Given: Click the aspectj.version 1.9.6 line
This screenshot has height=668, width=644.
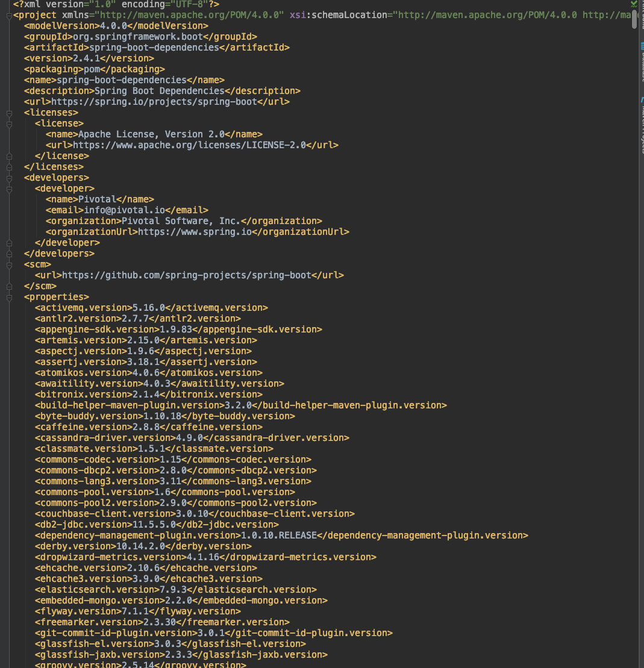Looking at the screenshot, I should pos(143,351).
